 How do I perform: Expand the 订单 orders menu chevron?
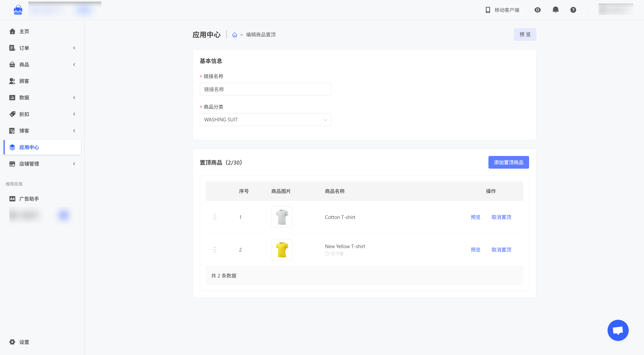(74, 48)
